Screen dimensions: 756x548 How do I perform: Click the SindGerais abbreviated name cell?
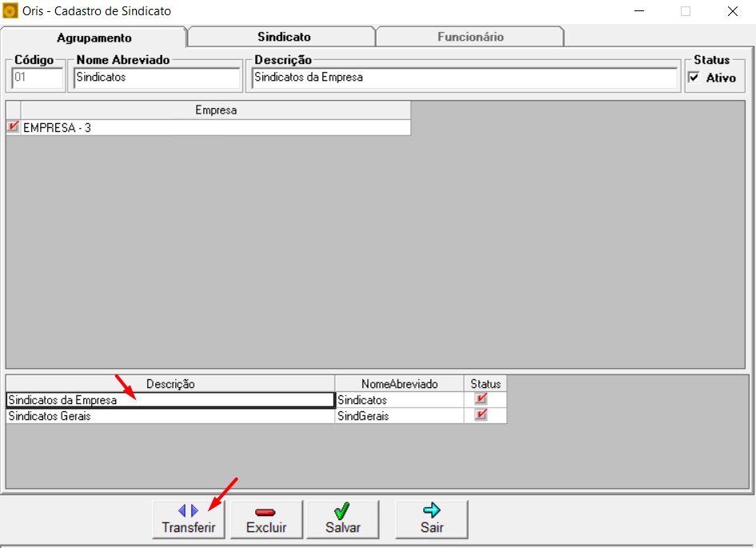coord(399,416)
